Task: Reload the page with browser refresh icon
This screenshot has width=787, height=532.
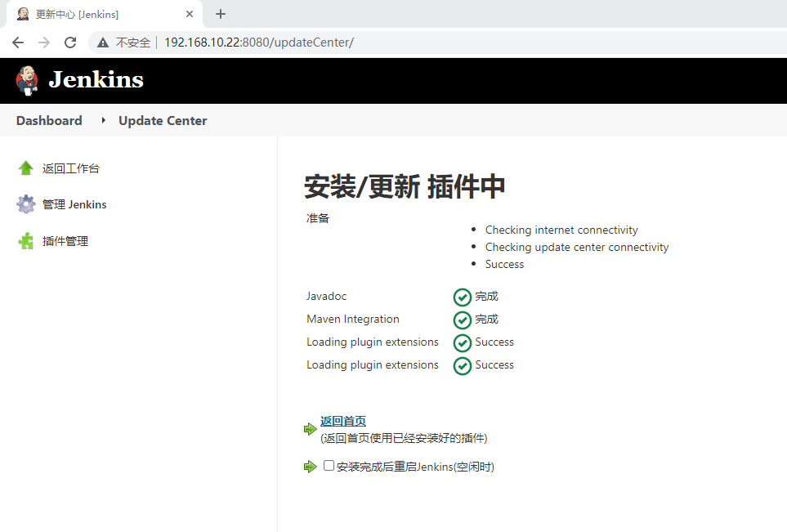Action: point(70,42)
